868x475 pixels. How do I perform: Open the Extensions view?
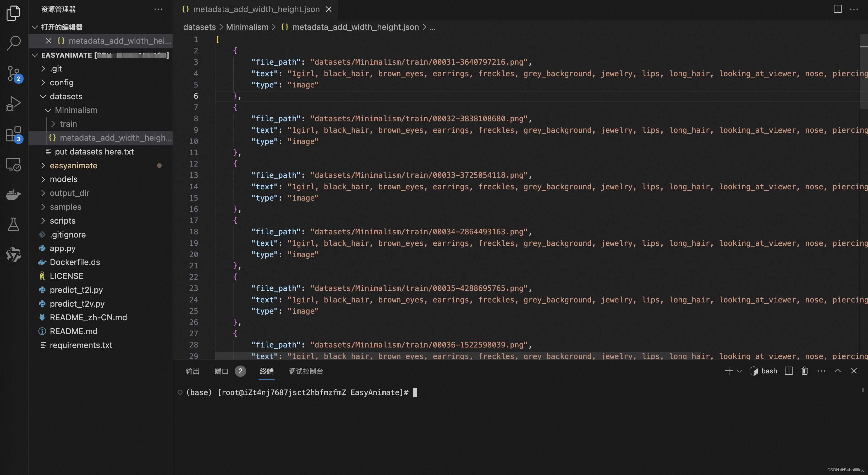(x=13, y=134)
